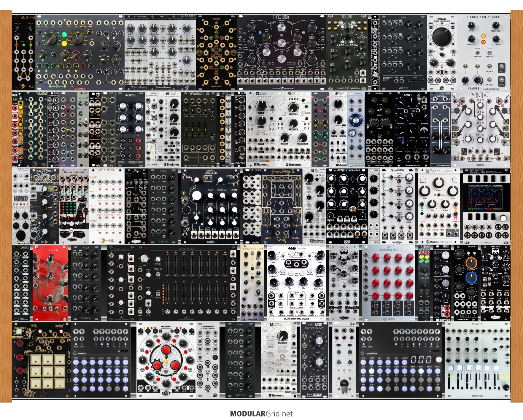Screen dimensions: 523x420
Task: Adjust Level 1 knob on Quad VCA
Action: [x=409, y=178]
